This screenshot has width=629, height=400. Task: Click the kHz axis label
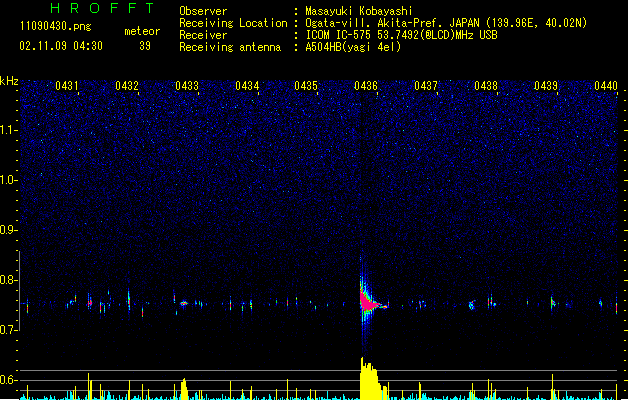pos(9,81)
